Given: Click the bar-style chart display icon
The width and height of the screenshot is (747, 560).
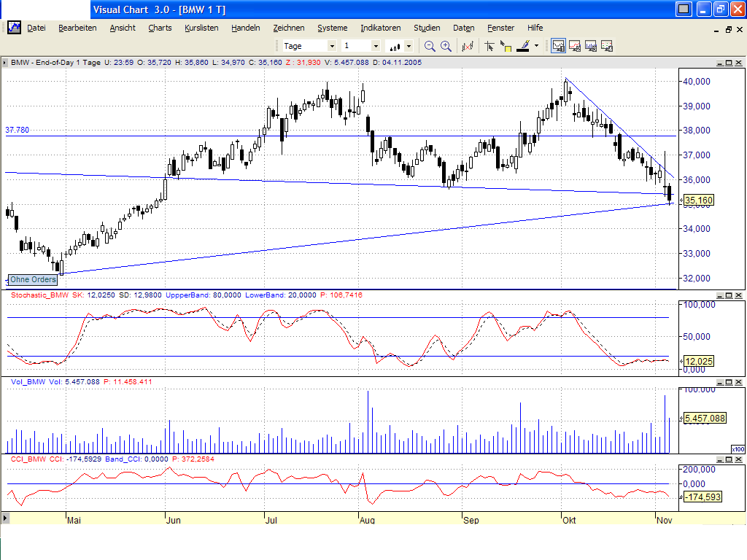Looking at the screenshot, I should [395, 46].
